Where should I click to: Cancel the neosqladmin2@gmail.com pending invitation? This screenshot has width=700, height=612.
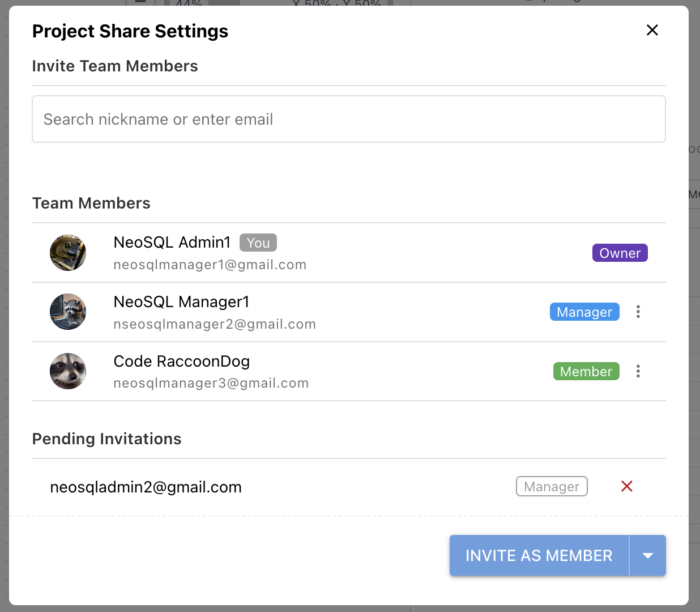(x=627, y=486)
